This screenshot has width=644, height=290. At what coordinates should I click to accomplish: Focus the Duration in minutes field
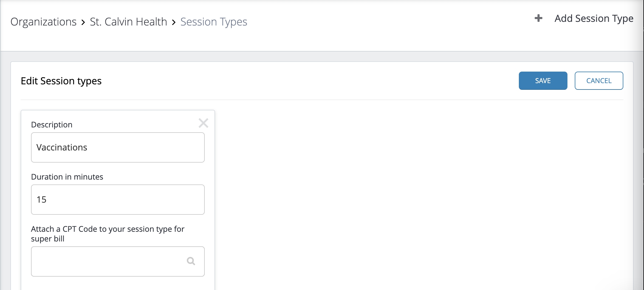(118, 200)
